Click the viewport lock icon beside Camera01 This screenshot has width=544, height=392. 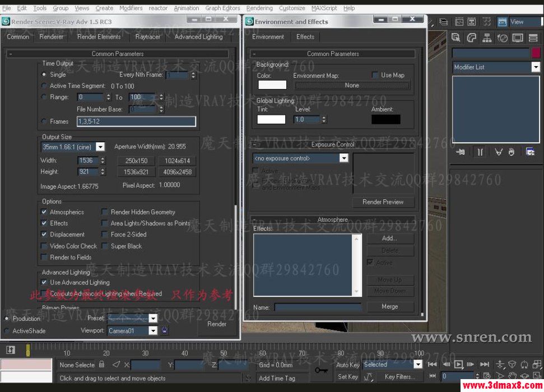point(165,330)
